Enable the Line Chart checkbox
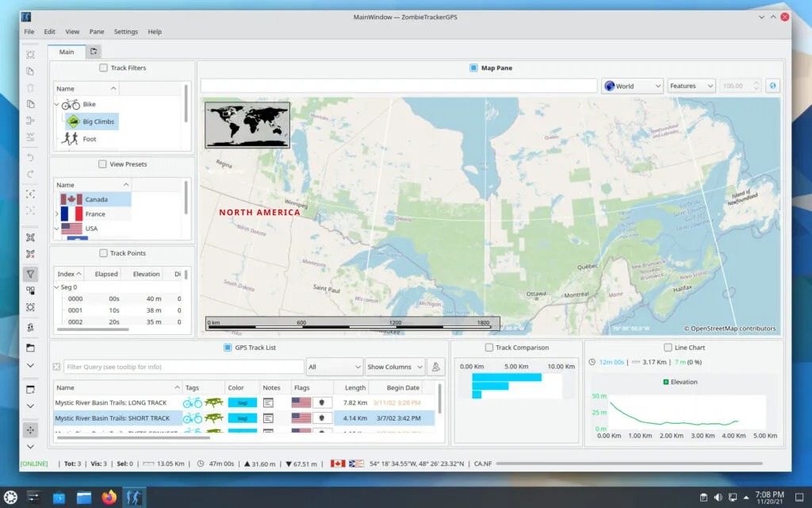Screen dimensions: 812x508 pyautogui.click(x=668, y=348)
